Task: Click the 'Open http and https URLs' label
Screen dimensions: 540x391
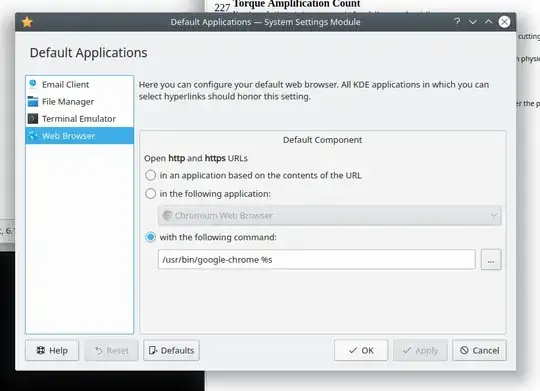Action: point(196,158)
